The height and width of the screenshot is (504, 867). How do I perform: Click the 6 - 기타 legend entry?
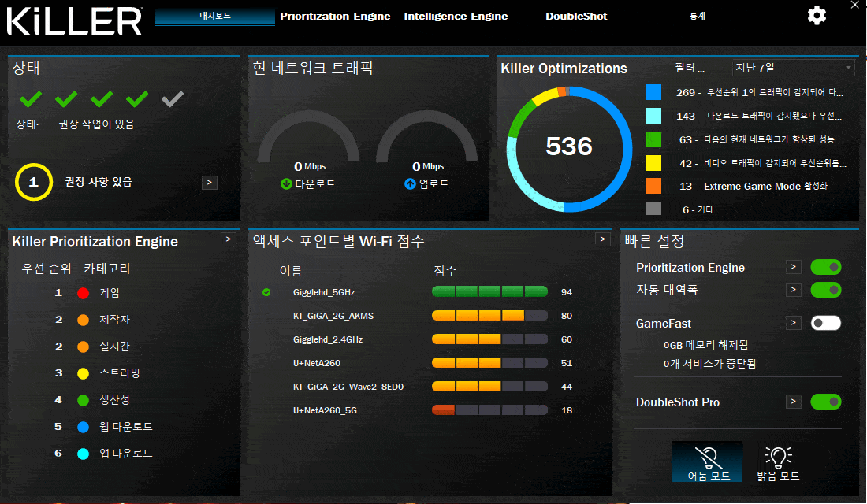tap(698, 209)
